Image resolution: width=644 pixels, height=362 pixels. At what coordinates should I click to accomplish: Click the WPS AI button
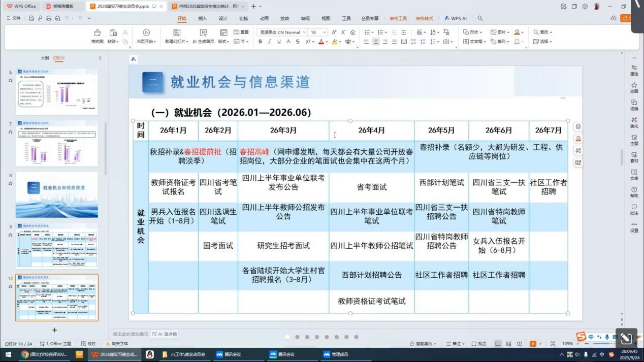click(x=455, y=19)
